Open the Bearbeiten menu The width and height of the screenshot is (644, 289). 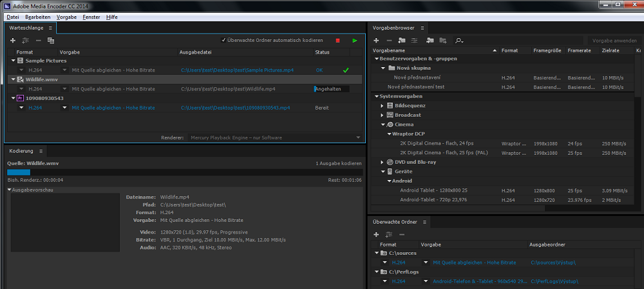(38, 17)
